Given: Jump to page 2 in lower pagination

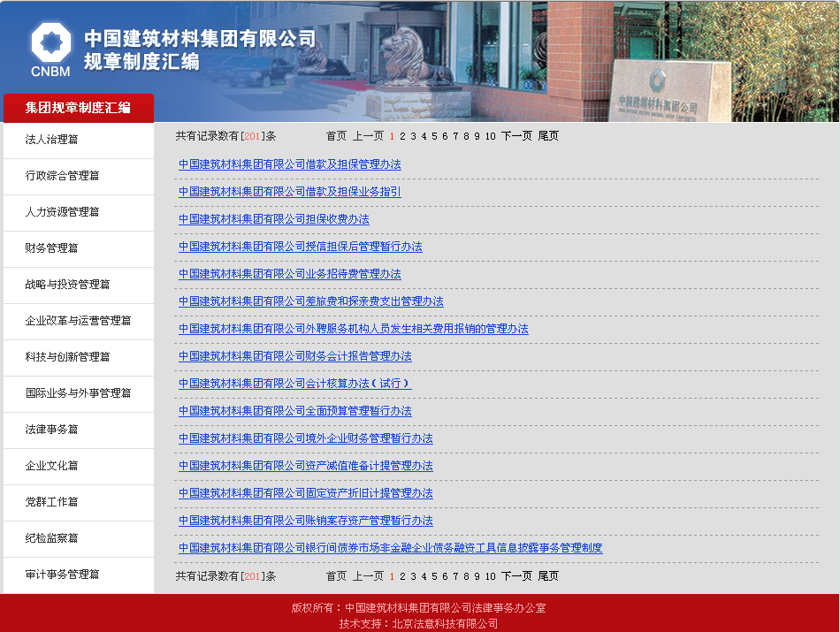Looking at the screenshot, I should click(x=403, y=577).
